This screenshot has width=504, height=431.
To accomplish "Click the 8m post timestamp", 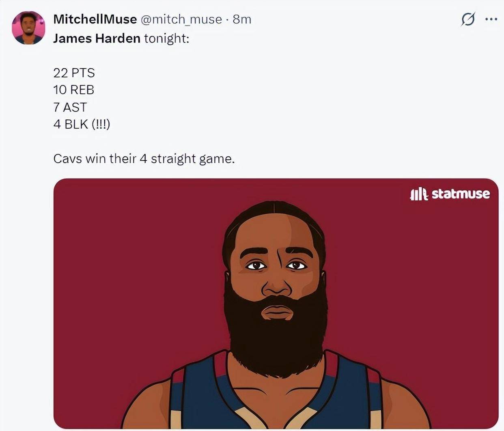I will pyautogui.click(x=242, y=19).
